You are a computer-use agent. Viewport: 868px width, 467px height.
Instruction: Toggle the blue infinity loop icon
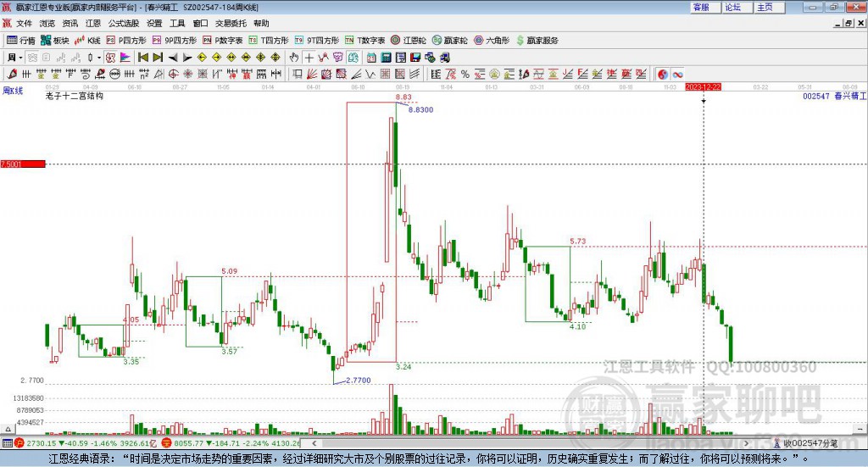pyautogui.click(x=677, y=74)
